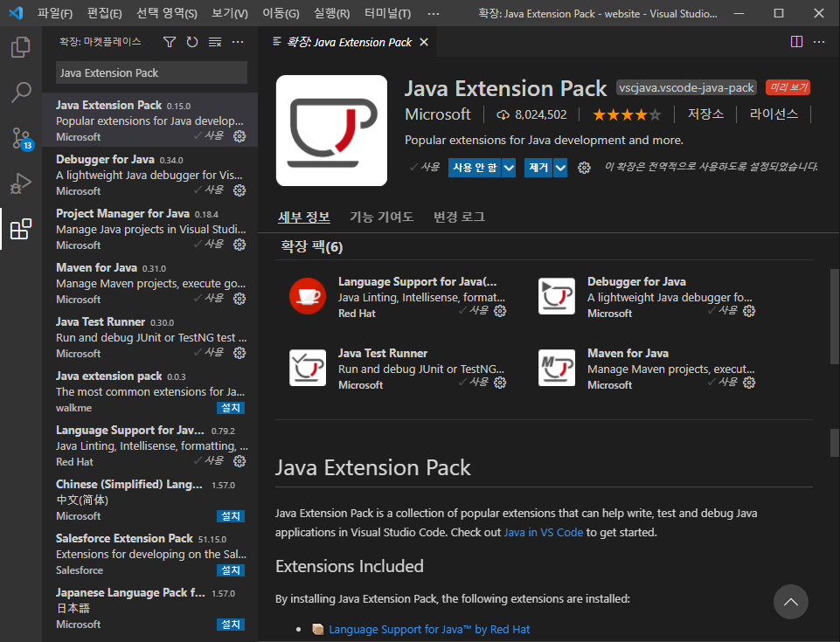Split the editor with the layout icon
Image resolution: width=840 pixels, height=642 pixels.
point(796,41)
